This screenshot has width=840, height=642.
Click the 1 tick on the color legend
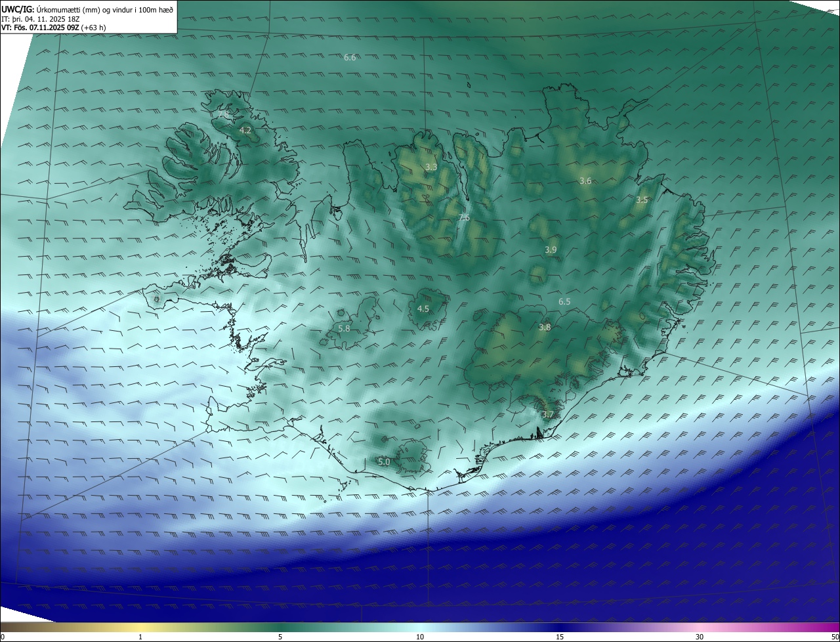click(140, 637)
